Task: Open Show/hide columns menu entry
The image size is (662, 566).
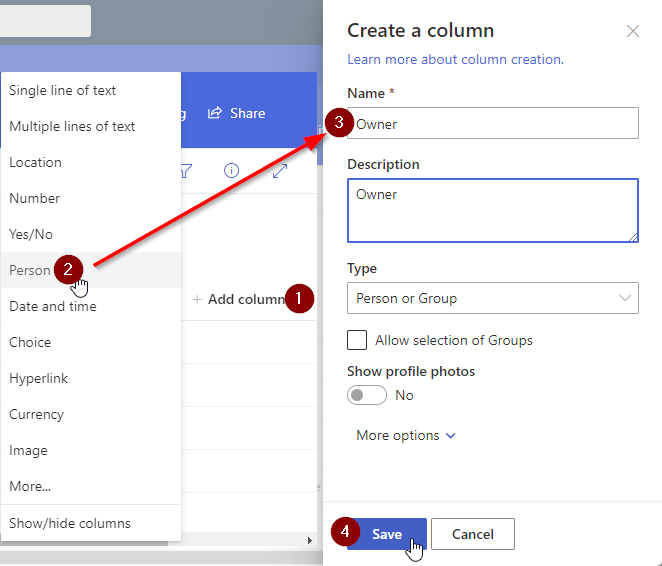Action: (70, 523)
